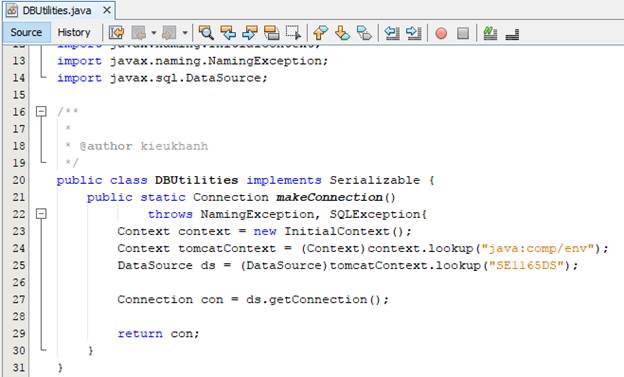Collapse the Javadoc comment fold at line 16
The height and width of the screenshot is (377, 624).
coord(41,111)
